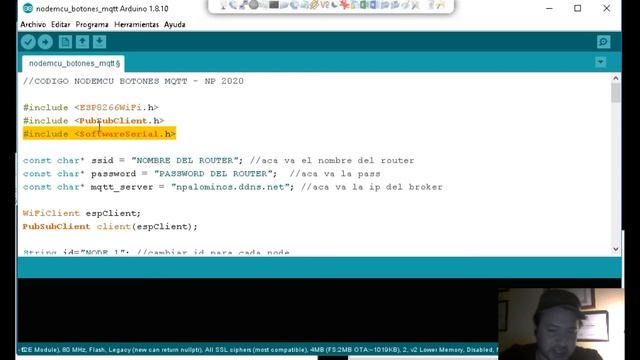Open a sketch with the up-arrow icon
Image resolution: width=640 pixels, height=360 pixels.
[x=82, y=42]
